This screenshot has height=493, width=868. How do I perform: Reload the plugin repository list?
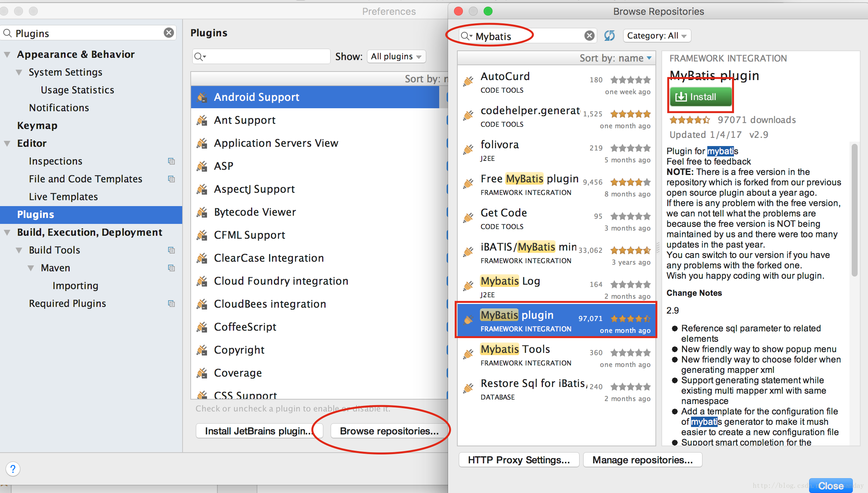pyautogui.click(x=609, y=36)
